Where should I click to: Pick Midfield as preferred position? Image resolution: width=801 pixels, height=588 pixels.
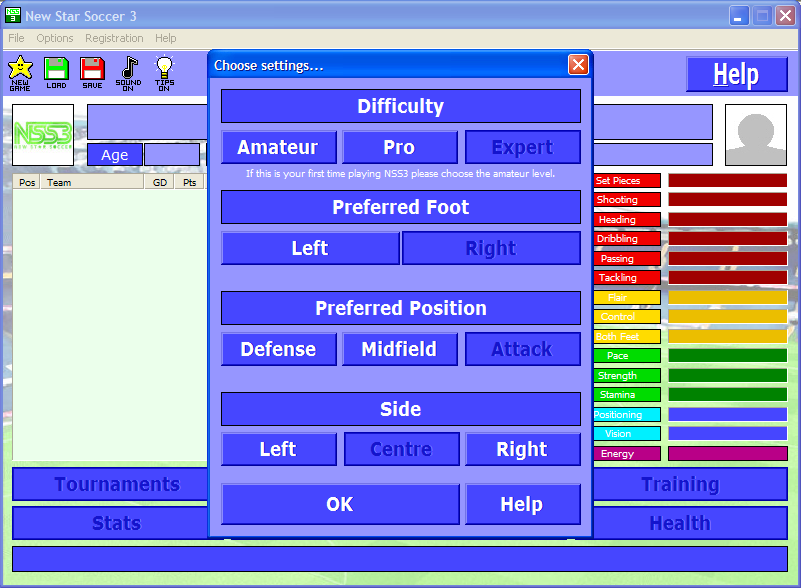click(x=400, y=349)
